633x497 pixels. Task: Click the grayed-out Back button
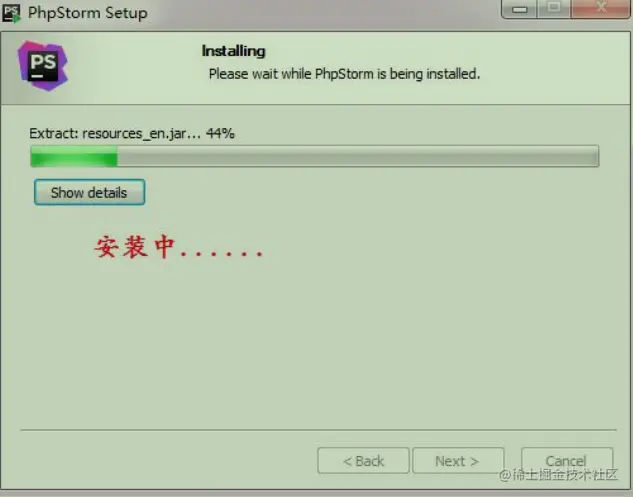pyautogui.click(x=363, y=461)
